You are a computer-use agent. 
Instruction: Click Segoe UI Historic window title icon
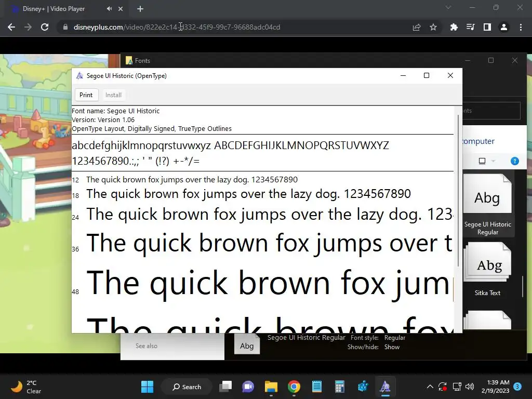click(x=79, y=76)
